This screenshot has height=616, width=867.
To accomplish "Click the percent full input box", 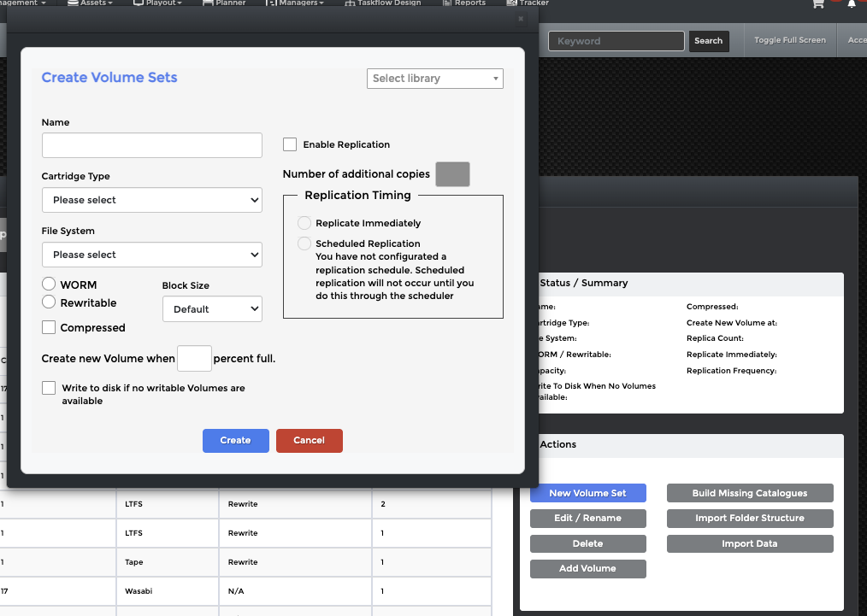I will point(194,359).
